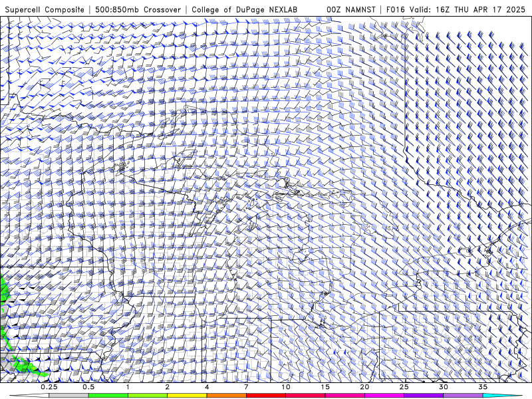Click the '20' legend value
Image resolution: width=532 pixels, height=399 pixels.
click(364, 387)
